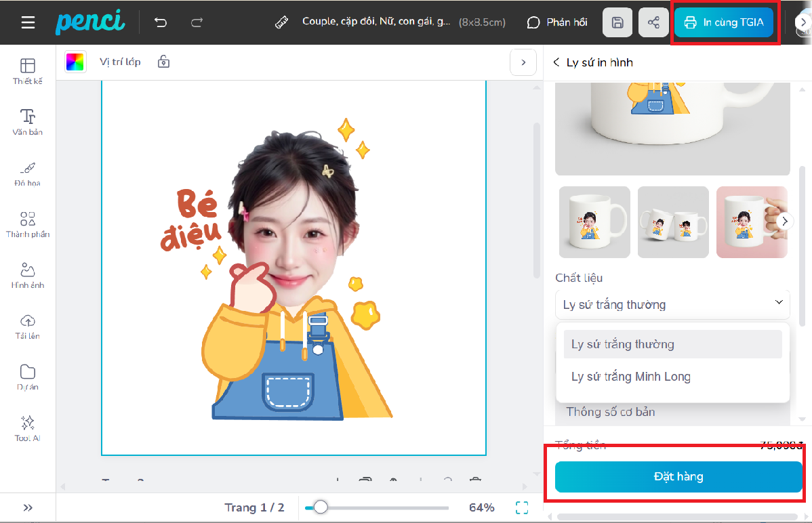
Task: Open the Tool AI panel
Action: (x=28, y=428)
